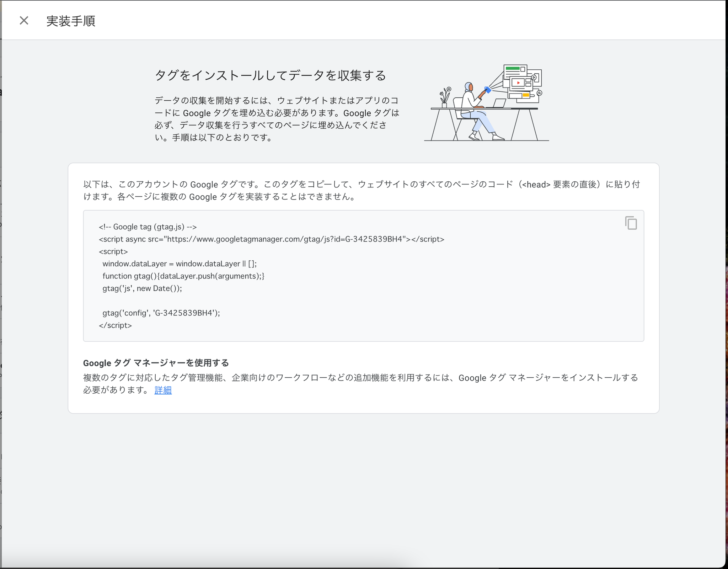Click the paragraph starting with 複数のタグに対応した
The width and height of the screenshot is (728, 569).
[361, 384]
